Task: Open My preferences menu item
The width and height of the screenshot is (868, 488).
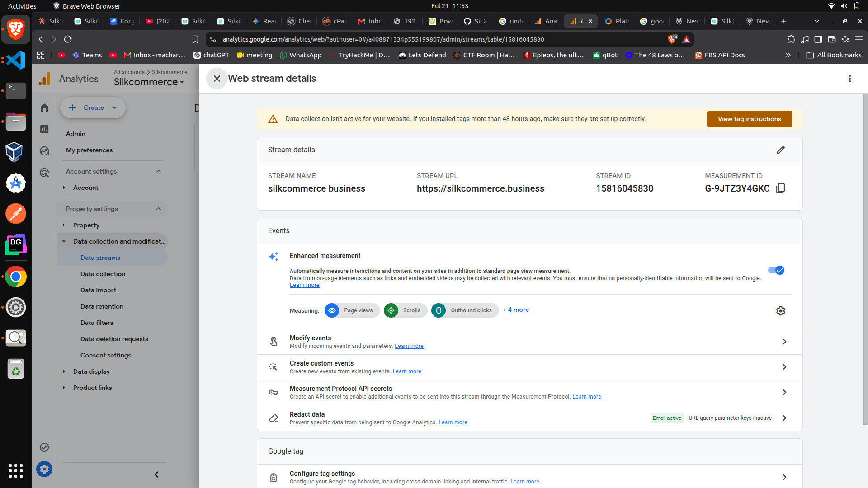Action: click(89, 150)
